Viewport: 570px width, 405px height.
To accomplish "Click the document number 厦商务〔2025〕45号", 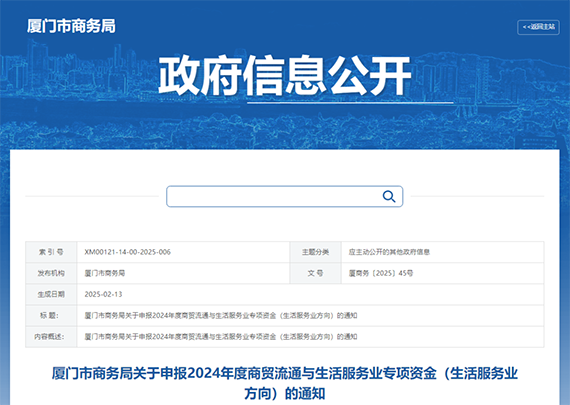I will (x=381, y=273).
